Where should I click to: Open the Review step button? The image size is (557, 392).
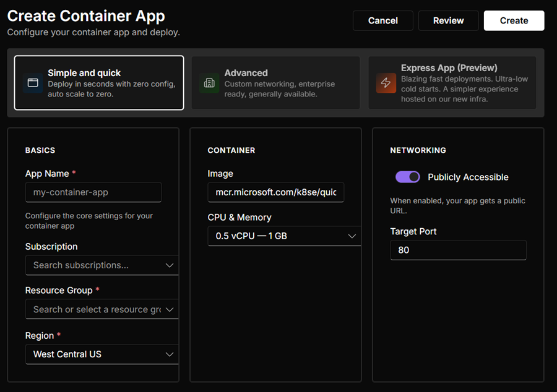tap(448, 20)
